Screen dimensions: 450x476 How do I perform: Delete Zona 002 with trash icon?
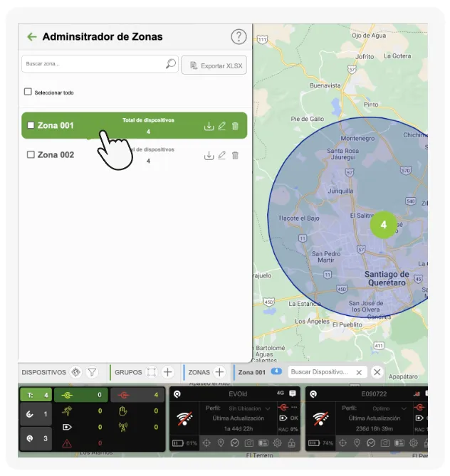tap(235, 155)
